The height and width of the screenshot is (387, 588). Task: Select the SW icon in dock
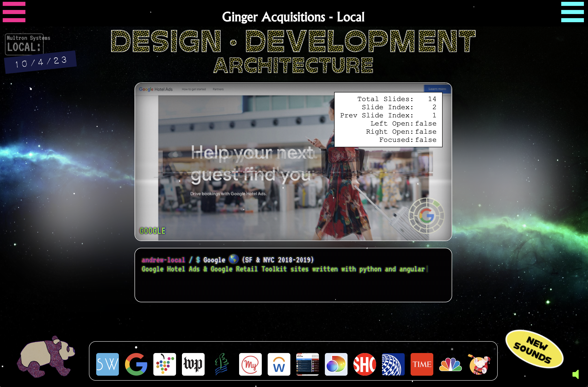(x=107, y=364)
